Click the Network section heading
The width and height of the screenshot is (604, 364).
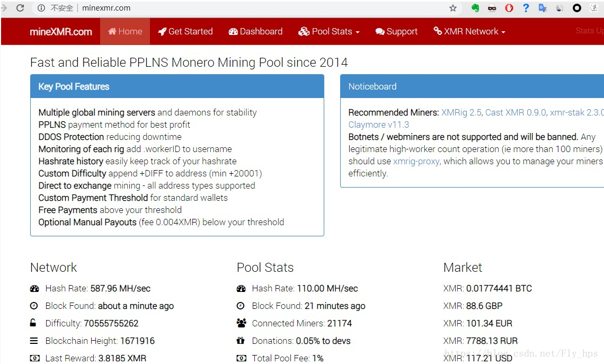54,268
